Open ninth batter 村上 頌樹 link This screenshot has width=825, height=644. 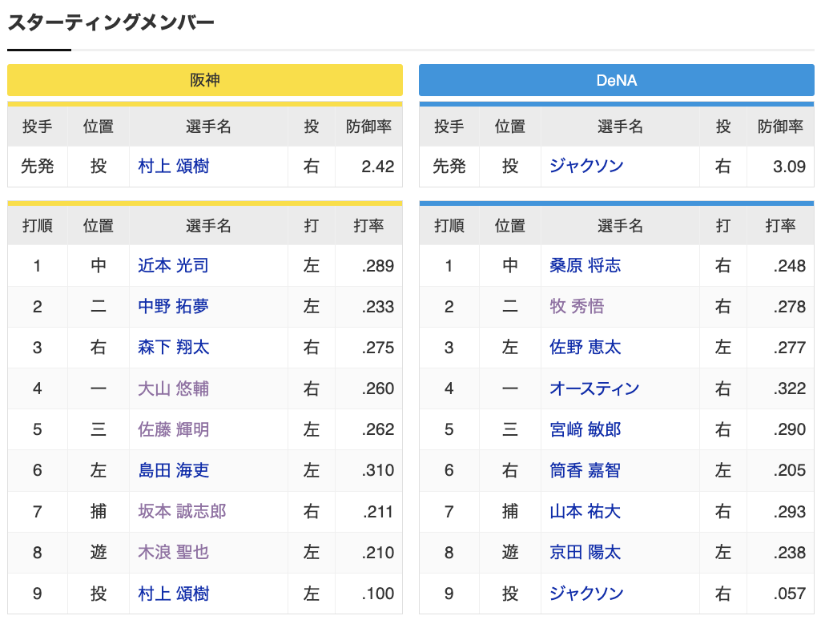point(173,594)
